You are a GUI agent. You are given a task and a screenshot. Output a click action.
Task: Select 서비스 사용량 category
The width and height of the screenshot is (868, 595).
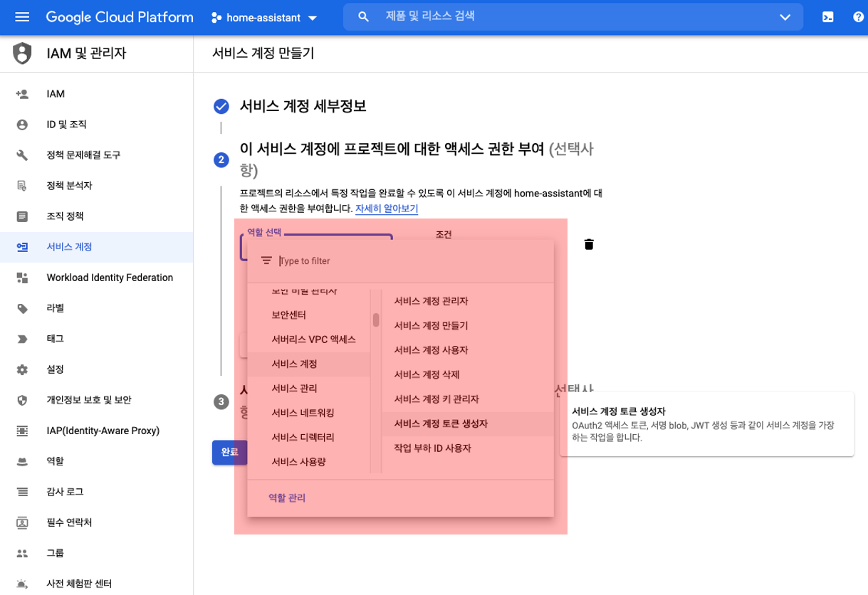coord(308,462)
